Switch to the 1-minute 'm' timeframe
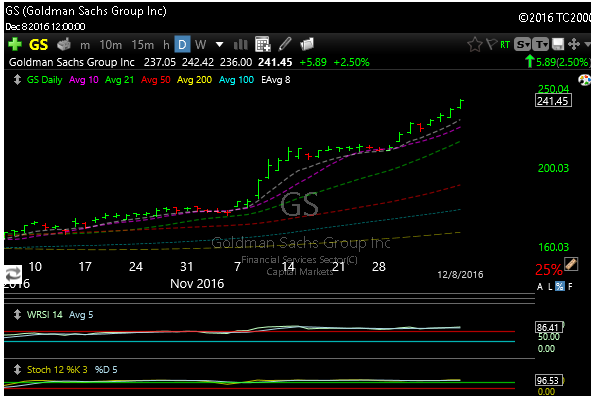591x396 pixels. pos(85,45)
